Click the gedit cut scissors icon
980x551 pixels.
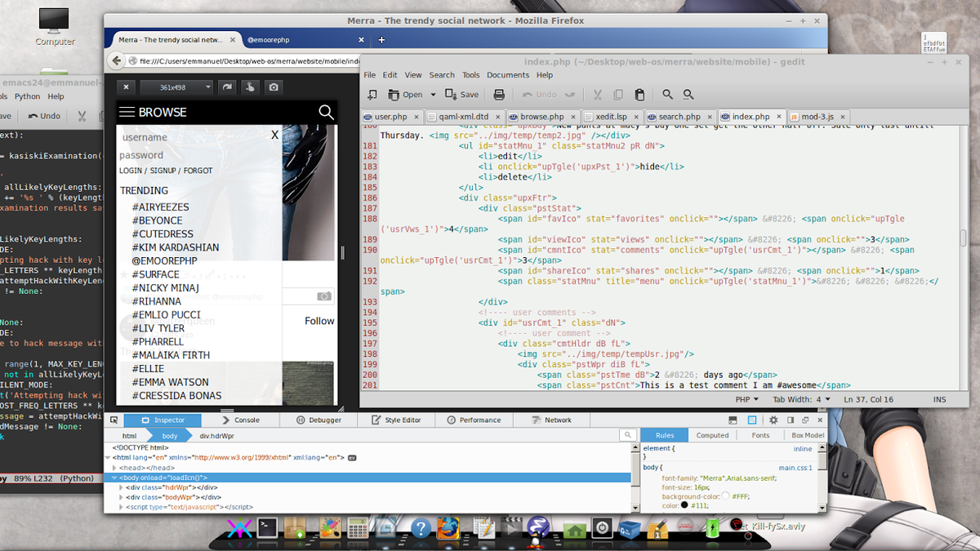597,95
